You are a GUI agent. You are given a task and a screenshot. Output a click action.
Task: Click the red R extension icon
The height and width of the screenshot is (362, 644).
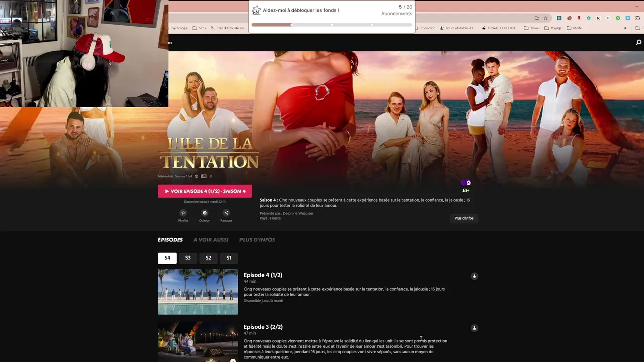(579, 18)
